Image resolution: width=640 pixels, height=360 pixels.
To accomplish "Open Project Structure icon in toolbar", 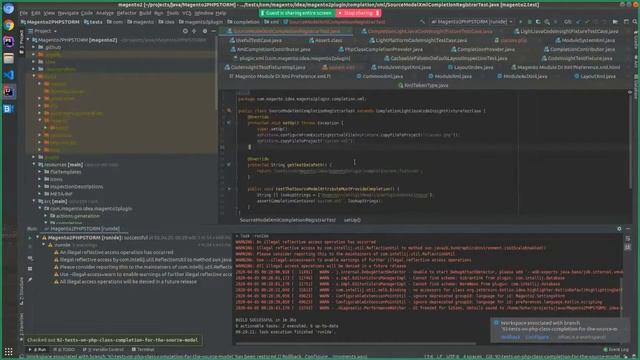I will pyautogui.click(x=626, y=22).
